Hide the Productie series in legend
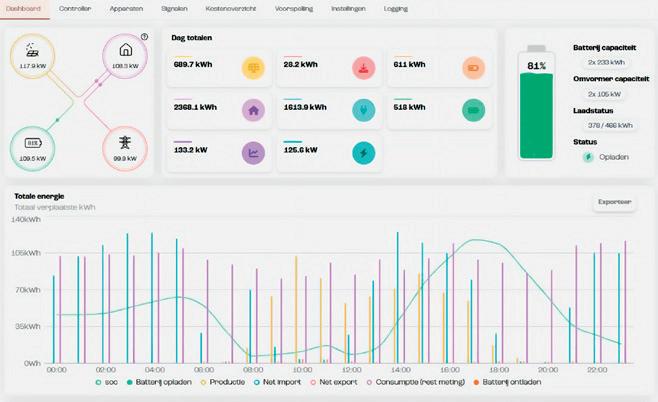 (x=223, y=382)
